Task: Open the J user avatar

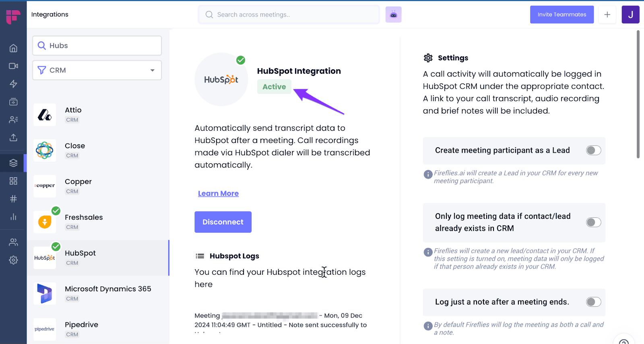Action: click(x=630, y=14)
